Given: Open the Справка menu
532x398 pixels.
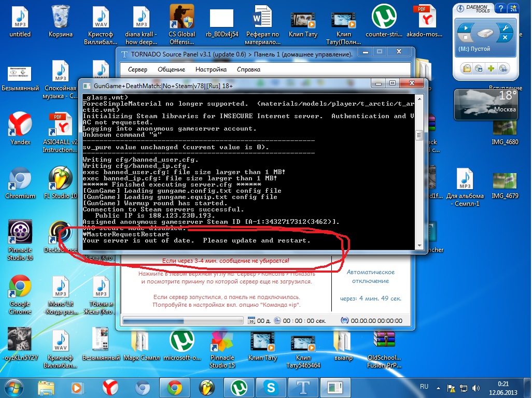Looking at the screenshot, I should 248,69.
